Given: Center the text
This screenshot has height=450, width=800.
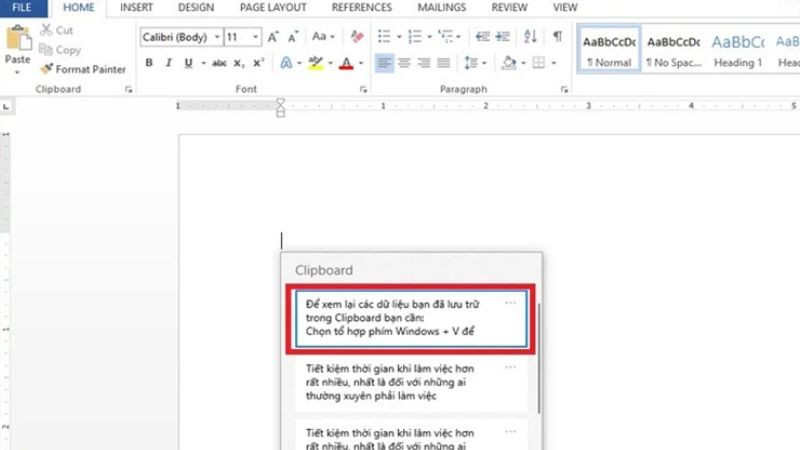Looking at the screenshot, I should (404, 63).
